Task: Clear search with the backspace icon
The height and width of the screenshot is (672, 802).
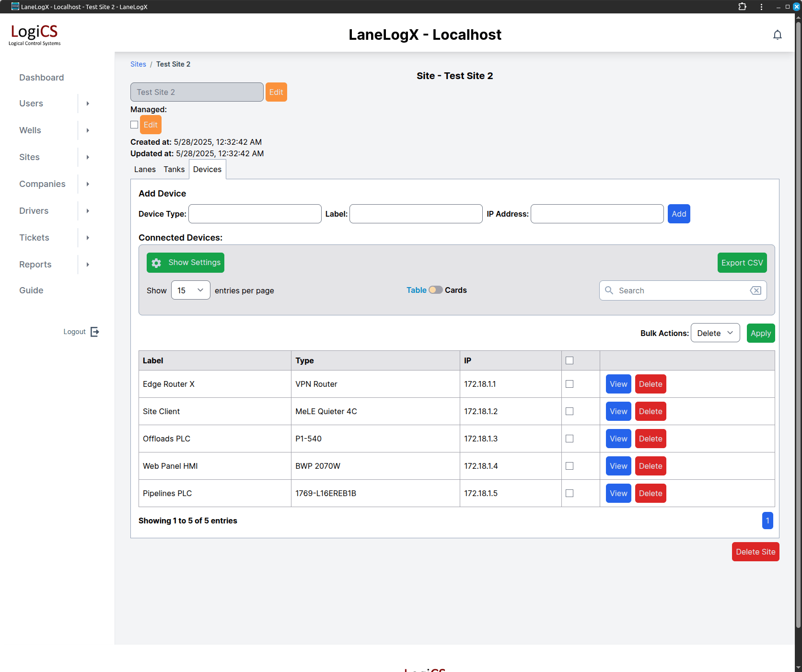Action: [755, 290]
